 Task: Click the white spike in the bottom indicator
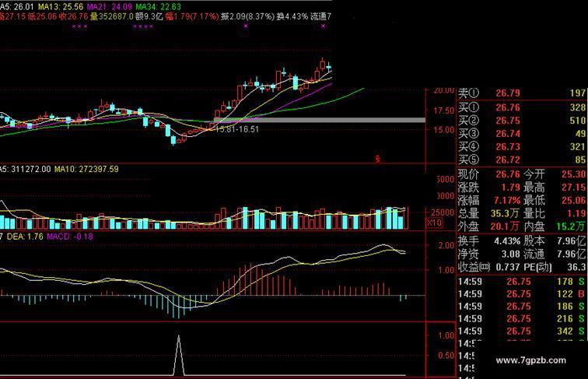coord(179,355)
